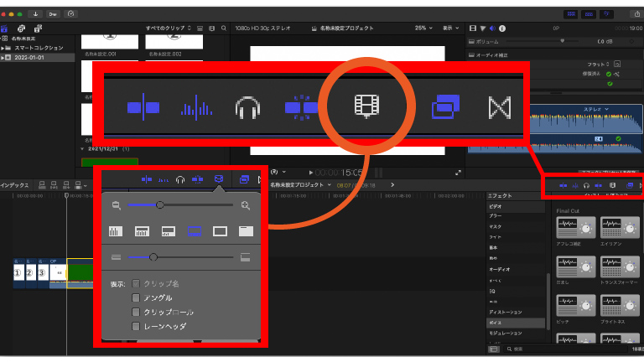The image size is (644, 362).
Task: Toggle the green check on the audio channel
Action: 618,139
